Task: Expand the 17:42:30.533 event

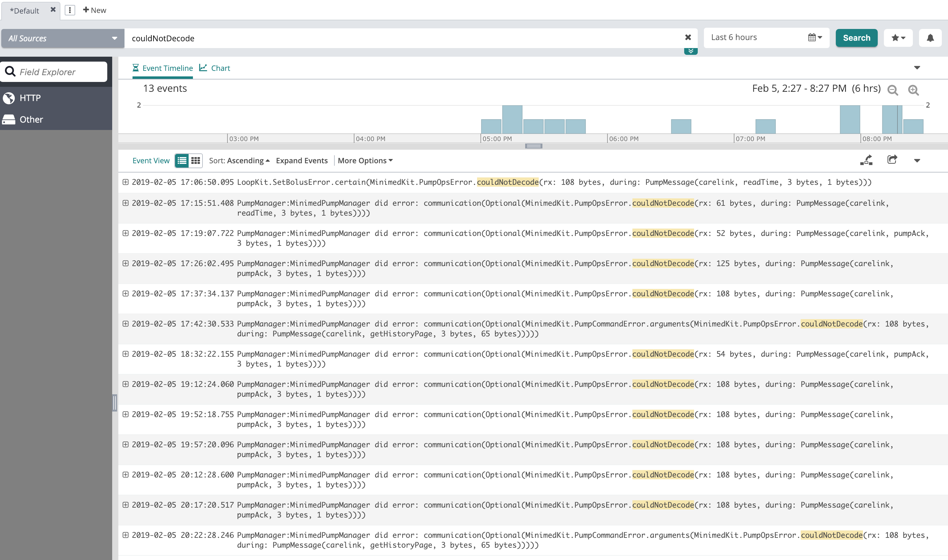Action: (126, 324)
